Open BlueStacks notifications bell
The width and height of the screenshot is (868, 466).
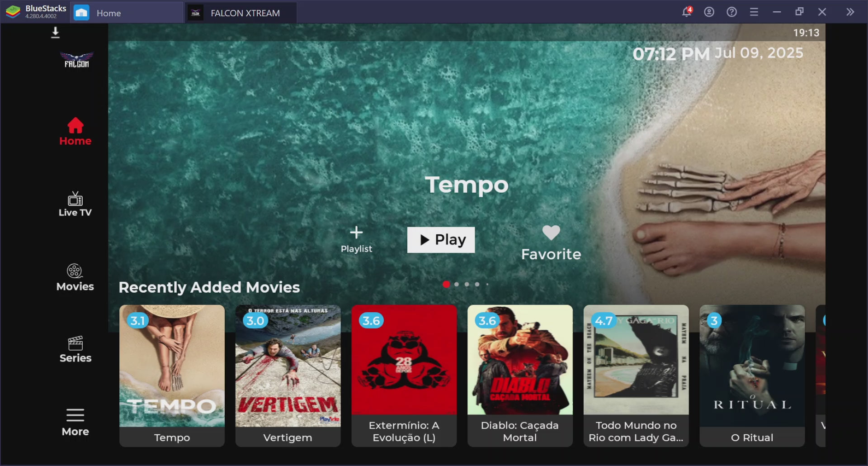click(686, 12)
